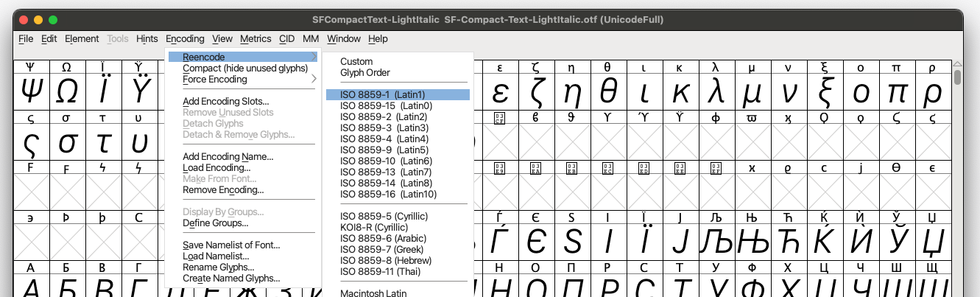Select Add Encoding Slots...
The image size is (980, 297).
point(244,101)
